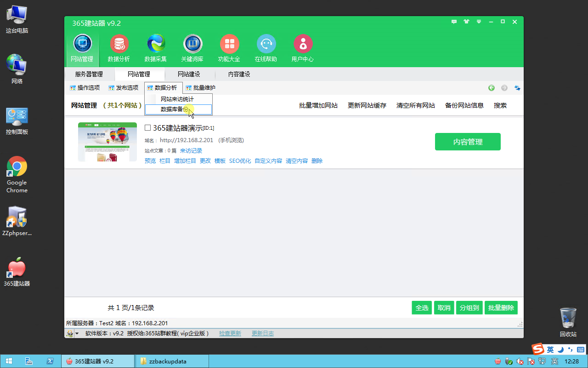Open the 365建站器演示 site thumbnail

tap(107, 142)
